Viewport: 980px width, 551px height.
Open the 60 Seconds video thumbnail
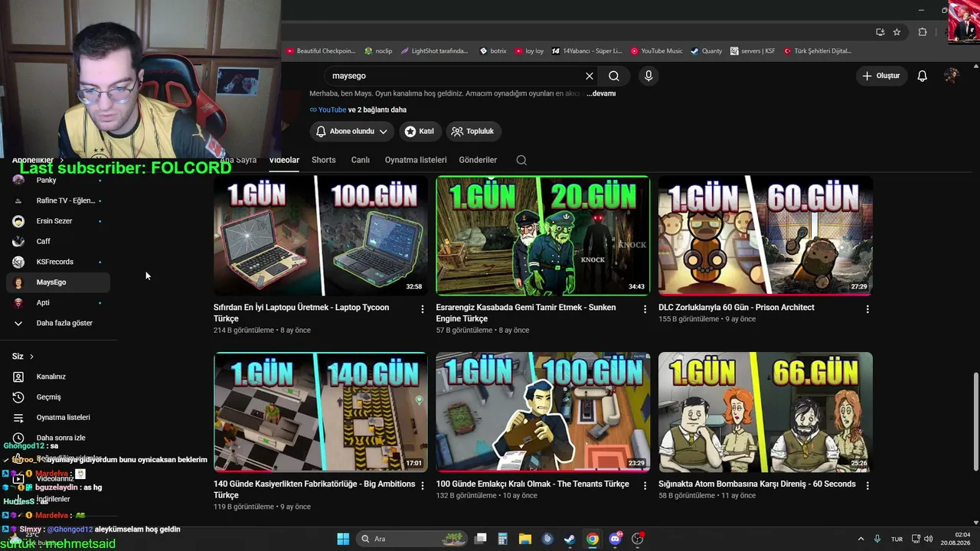pos(766,412)
